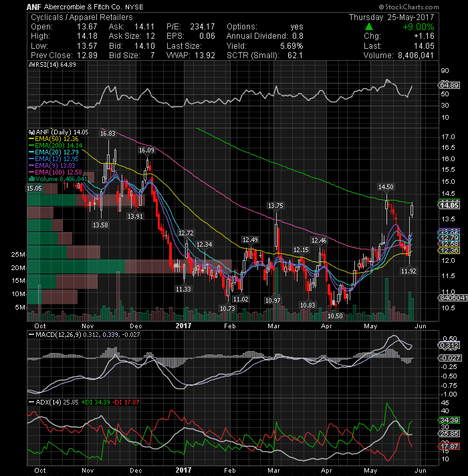
Task: Click the +9.00% percent change
Action: click(x=419, y=27)
